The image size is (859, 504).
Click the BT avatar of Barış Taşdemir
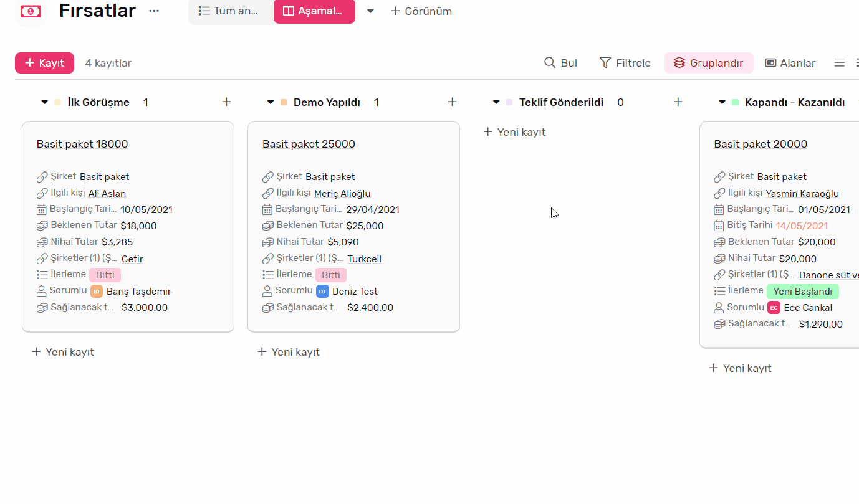97,291
